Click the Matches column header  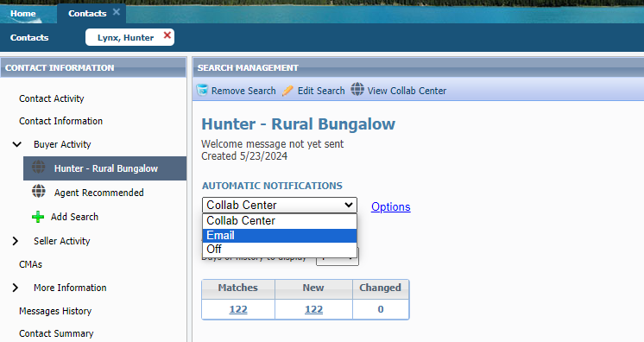pos(237,288)
